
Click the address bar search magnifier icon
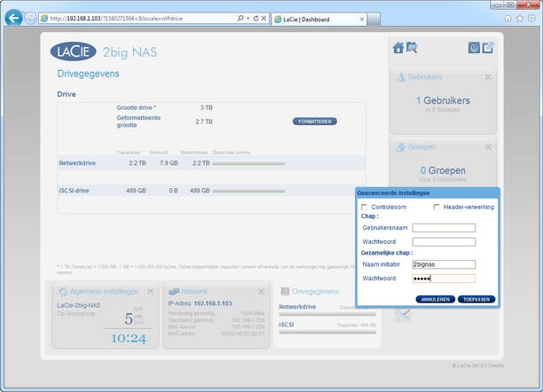click(x=240, y=19)
